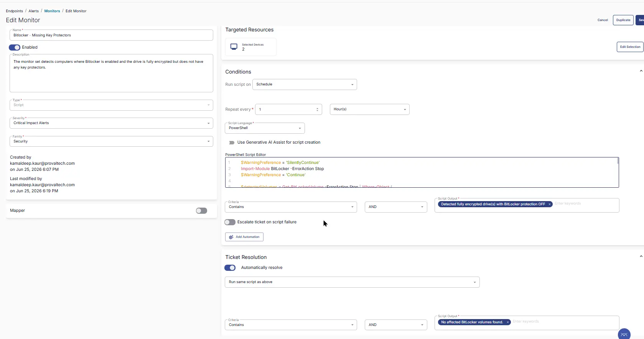This screenshot has height=339, width=644.
Task: Click the Duplicate button
Action: (x=623, y=20)
